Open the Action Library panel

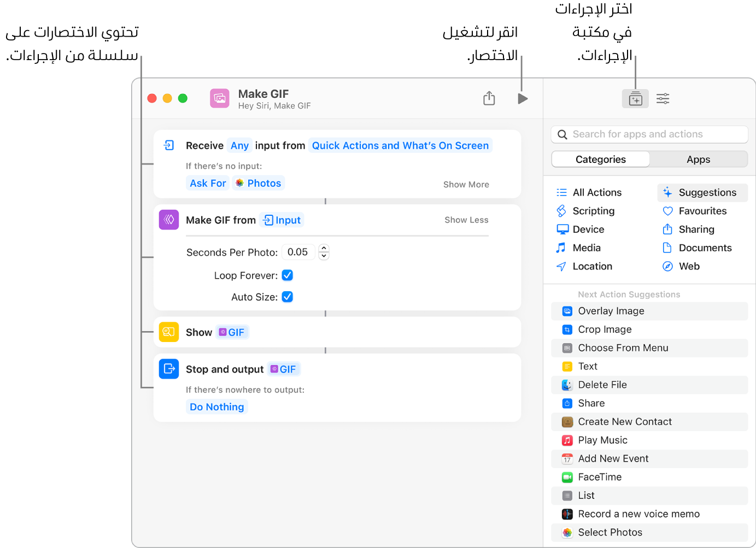click(635, 98)
